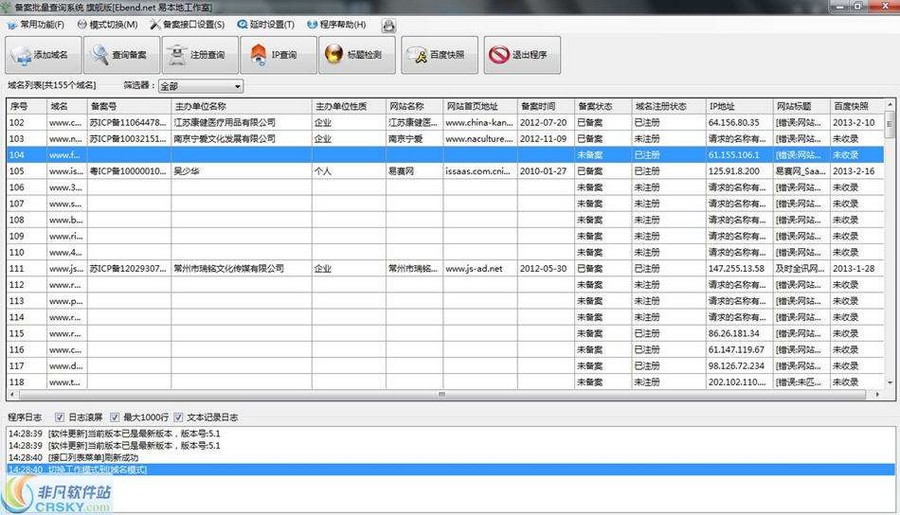Sort by the 序号 column header
Screen dimensions: 900x515
(x=26, y=106)
